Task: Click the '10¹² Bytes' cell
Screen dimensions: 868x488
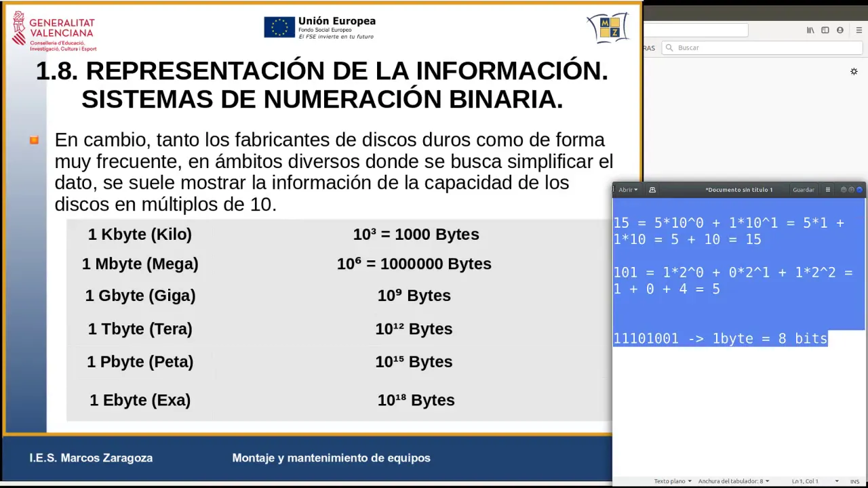Action: (x=414, y=329)
